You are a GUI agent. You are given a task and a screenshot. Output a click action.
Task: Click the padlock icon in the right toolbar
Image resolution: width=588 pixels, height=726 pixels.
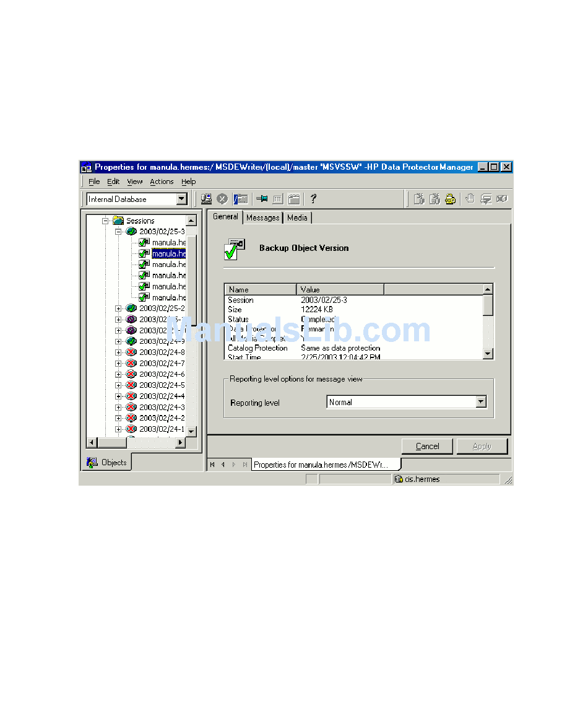tap(451, 199)
